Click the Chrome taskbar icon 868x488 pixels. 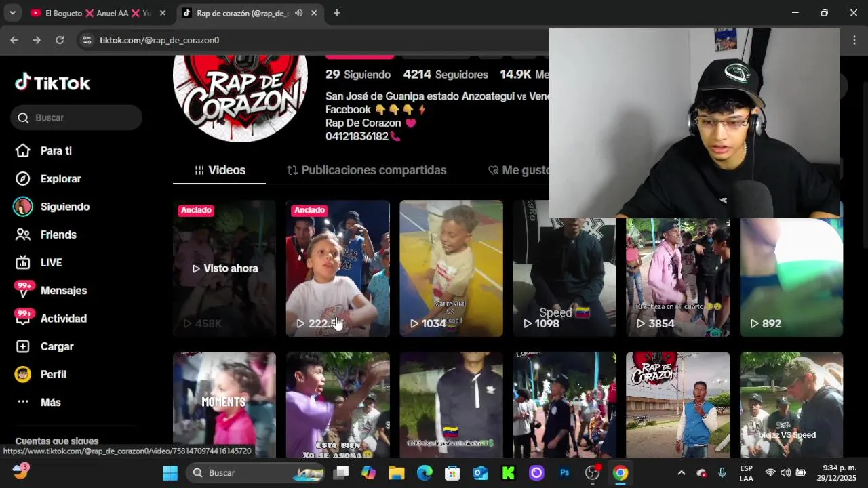tap(620, 472)
